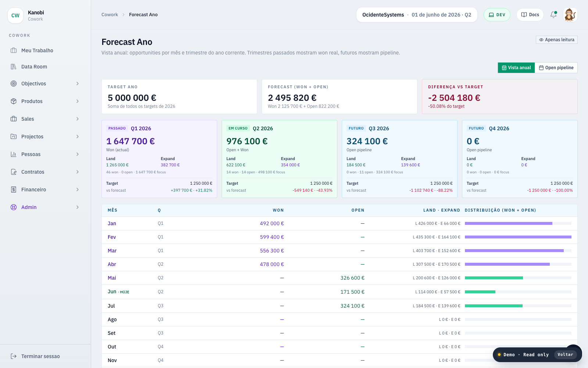
Task: Switch to Vista anual view
Action: (516, 68)
